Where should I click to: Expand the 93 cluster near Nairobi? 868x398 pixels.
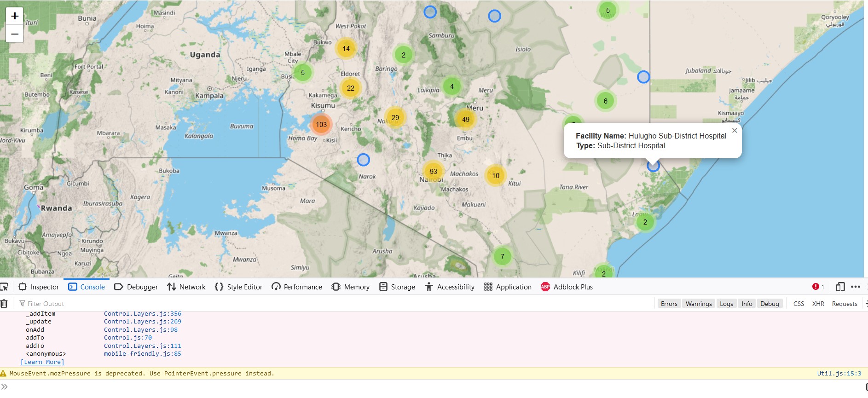[433, 172]
